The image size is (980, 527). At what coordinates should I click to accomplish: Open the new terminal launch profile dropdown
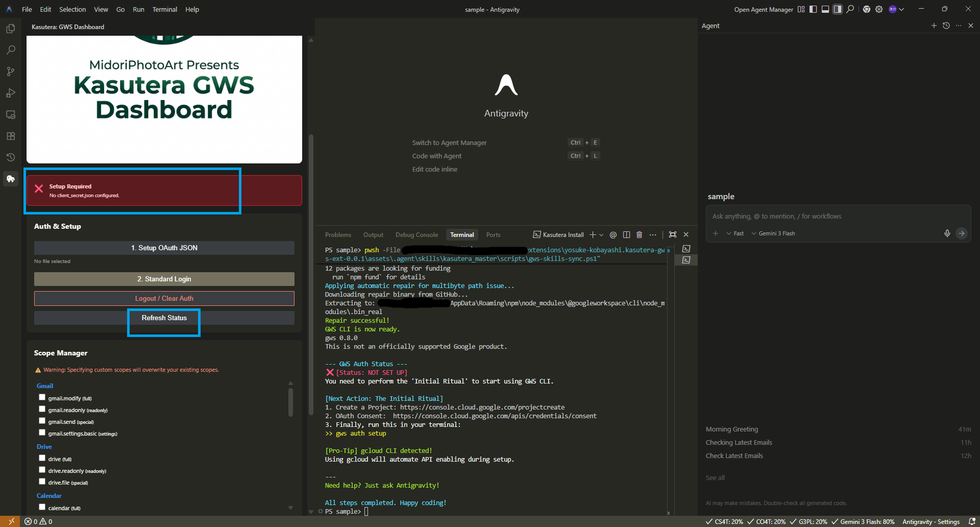(x=601, y=235)
